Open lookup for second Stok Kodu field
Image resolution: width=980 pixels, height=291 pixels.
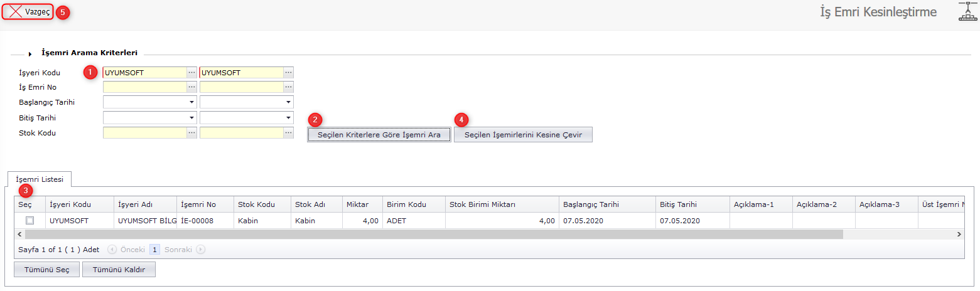(288, 133)
